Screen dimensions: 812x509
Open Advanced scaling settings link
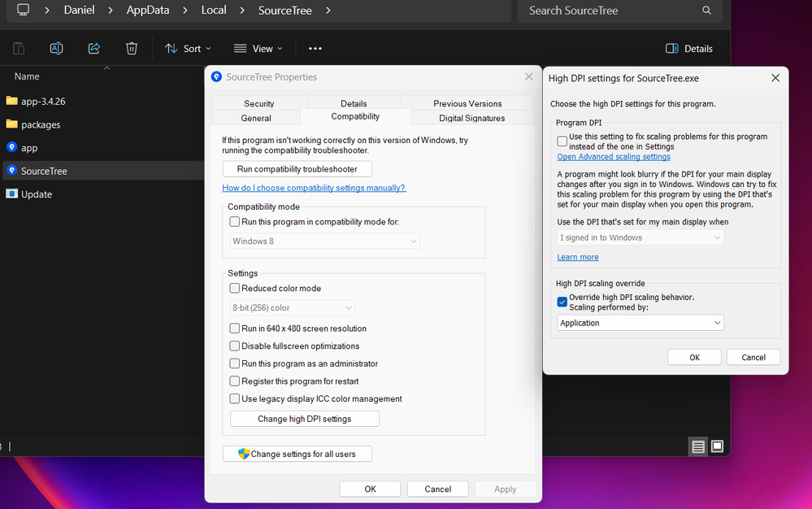[614, 156]
